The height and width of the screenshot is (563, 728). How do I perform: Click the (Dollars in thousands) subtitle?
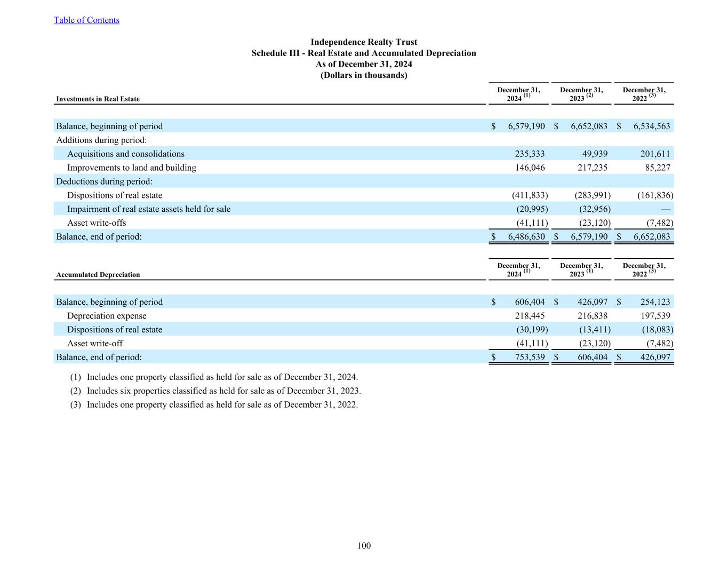364,75
